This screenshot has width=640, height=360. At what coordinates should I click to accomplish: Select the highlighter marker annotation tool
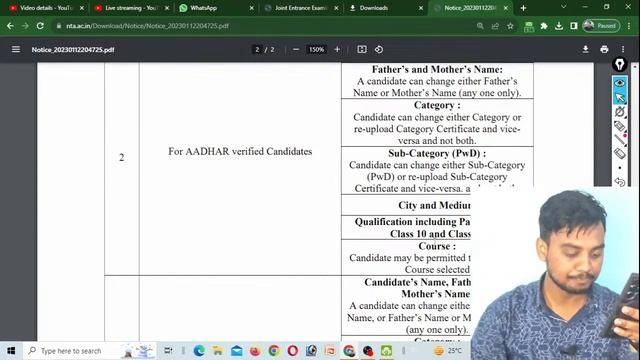click(x=620, y=126)
